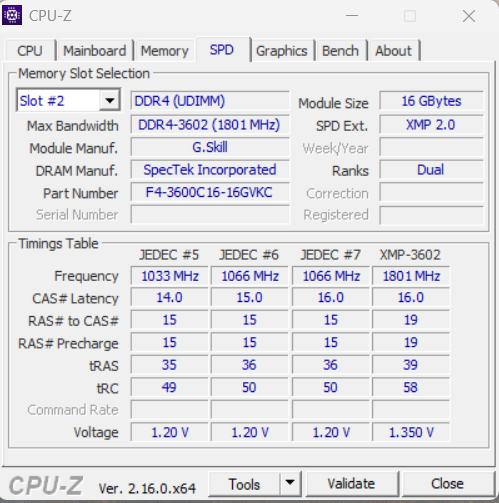Click the XMP 2.0 SPD Ext. value
499x503 pixels.
(x=431, y=125)
